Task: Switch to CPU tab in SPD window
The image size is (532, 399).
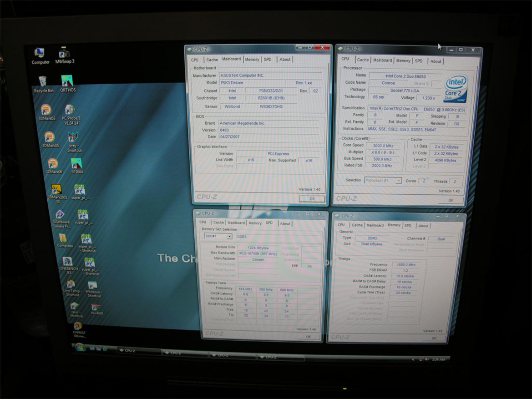Action: click(x=203, y=222)
